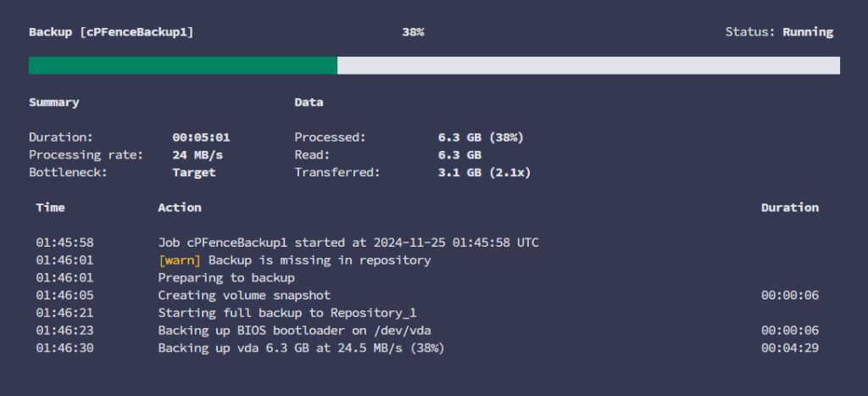The image size is (868, 396).
Task: Click the Duration column header in log
Action: (789, 208)
